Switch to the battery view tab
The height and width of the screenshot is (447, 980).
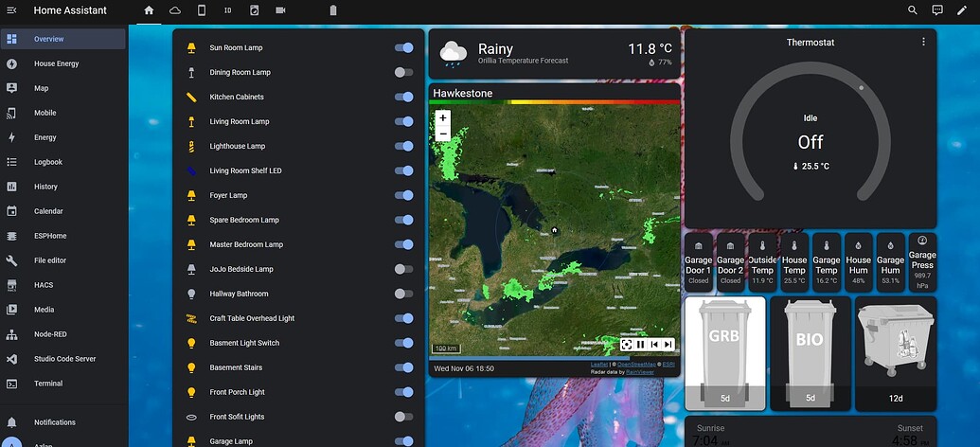333,10
